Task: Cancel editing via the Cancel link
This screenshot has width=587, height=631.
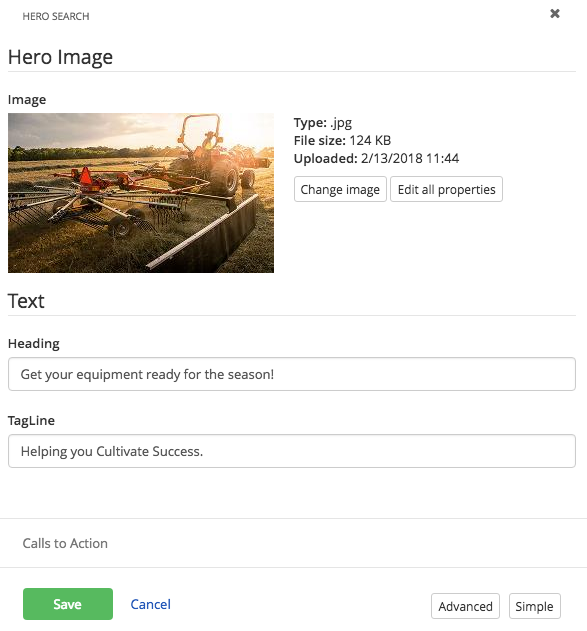Action: tap(150, 604)
